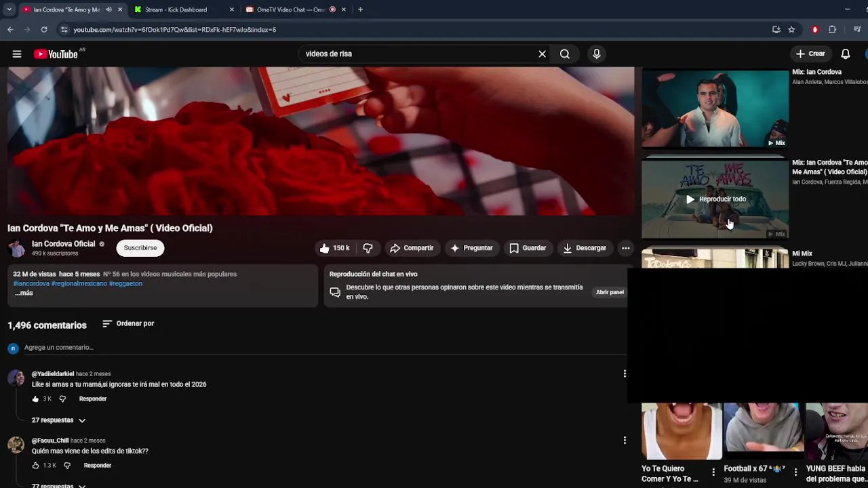This screenshot has width=868, height=488.
Task: Dislike @Facuu_Chill's comment
Action: pyautogui.click(x=66, y=466)
